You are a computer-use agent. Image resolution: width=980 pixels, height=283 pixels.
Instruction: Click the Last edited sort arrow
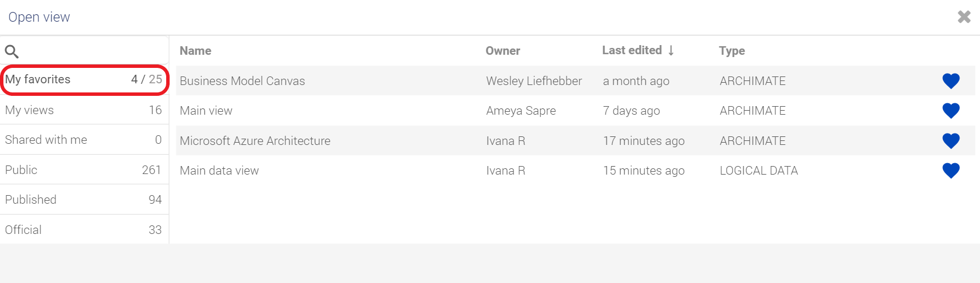coord(671,50)
